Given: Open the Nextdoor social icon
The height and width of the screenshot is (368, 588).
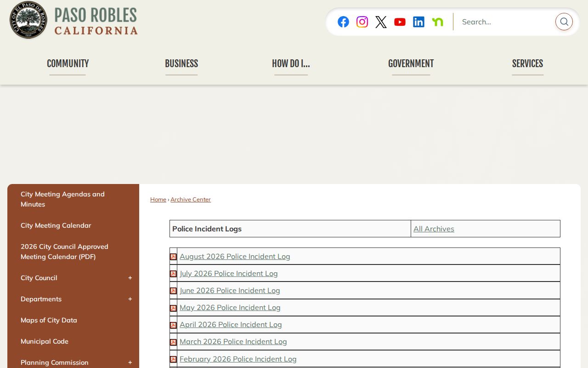Looking at the screenshot, I should (x=437, y=22).
